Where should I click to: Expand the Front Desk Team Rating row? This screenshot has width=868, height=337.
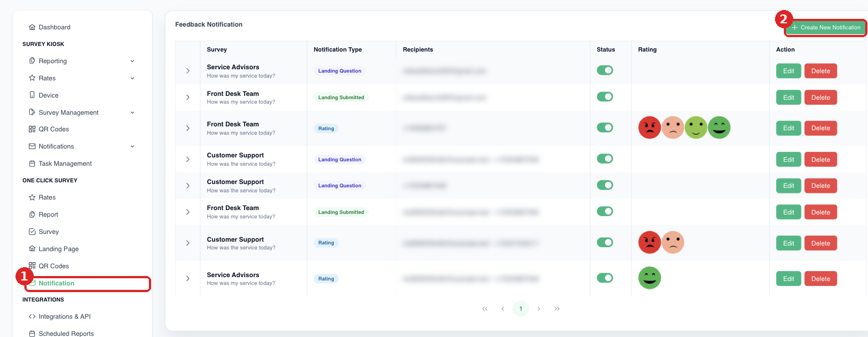tap(188, 128)
